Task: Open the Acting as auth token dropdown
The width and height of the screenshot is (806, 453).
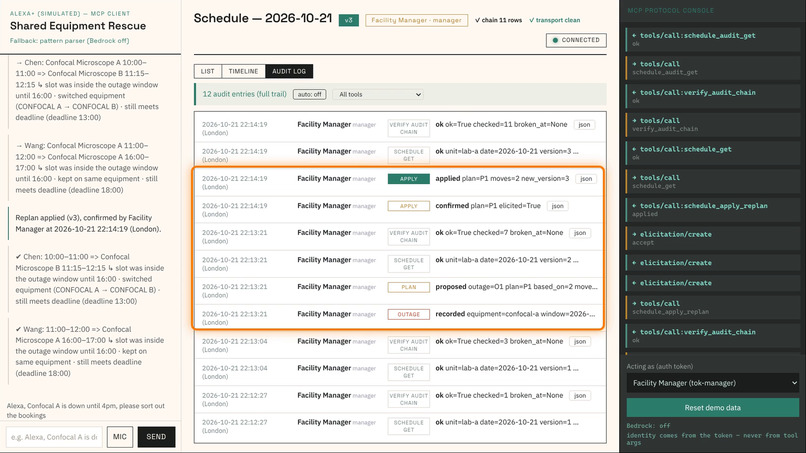Action: coord(712,383)
